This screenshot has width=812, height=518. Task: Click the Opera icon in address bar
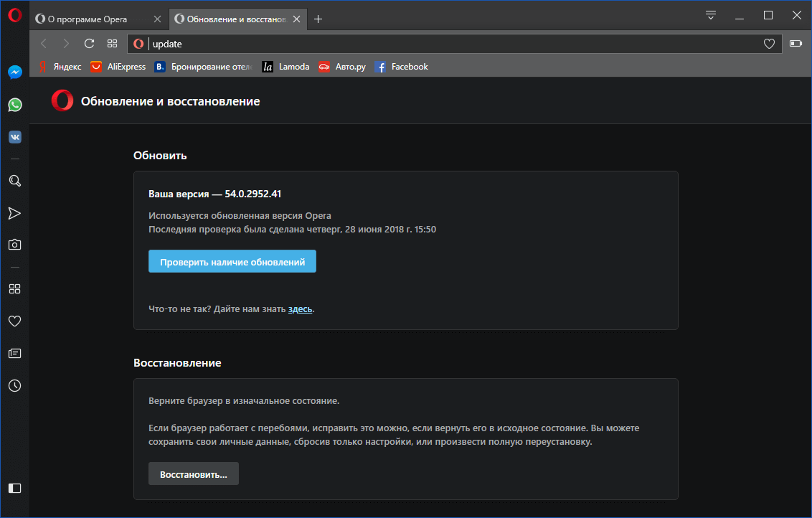point(138,44)
